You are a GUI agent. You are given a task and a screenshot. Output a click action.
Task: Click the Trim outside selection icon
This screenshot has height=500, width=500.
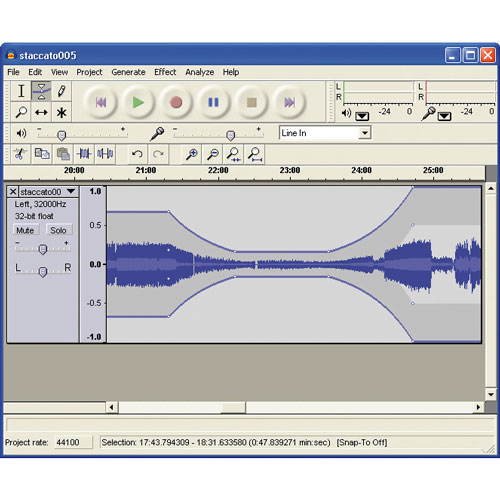tap(84, 154)
